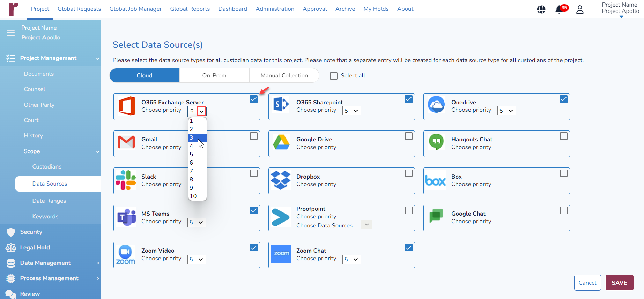Open O365 Sharepoint priority dropdown

[x=351, y=111]
